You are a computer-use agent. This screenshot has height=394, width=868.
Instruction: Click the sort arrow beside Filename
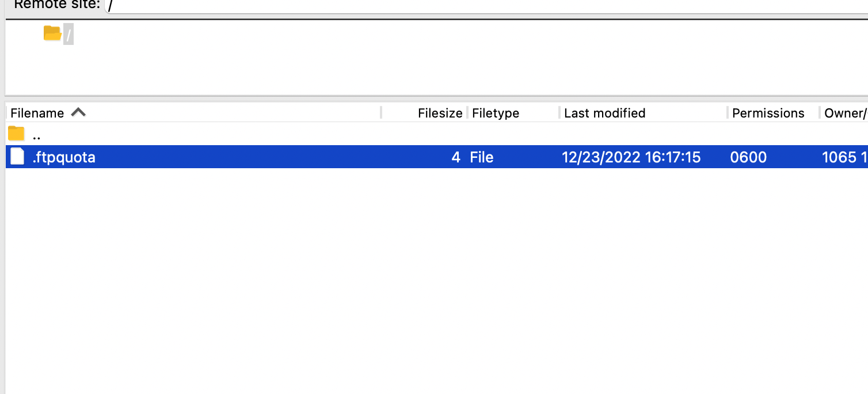point(78,112)
